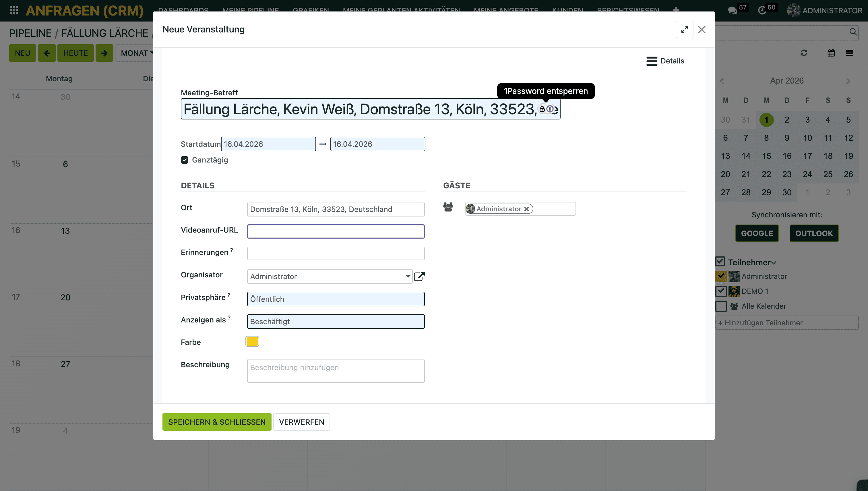Click the Videoanruf-URL input field
The height and width of the screenshot is (491, 868).
(x=335, y=231)
